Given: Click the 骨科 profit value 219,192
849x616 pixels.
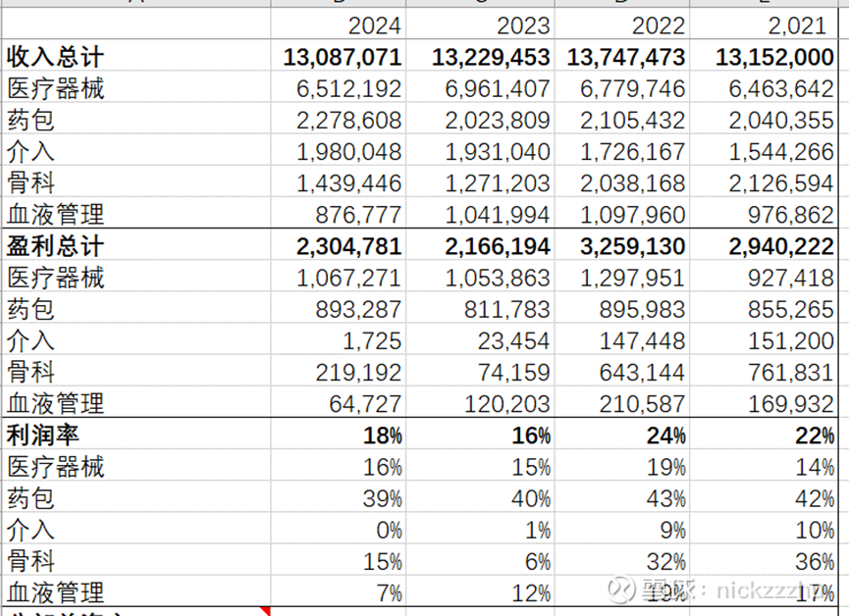Looking at the screenshot, I should [339, 372].
